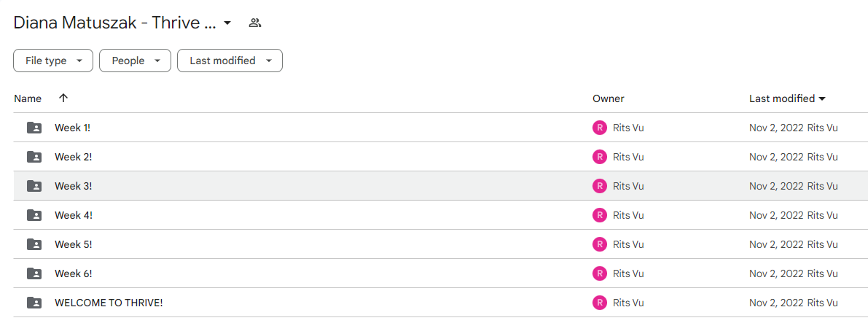Click Rits Vu avatar in Week 5! row
The image size is (868, 334).
[x=600, y=244]
